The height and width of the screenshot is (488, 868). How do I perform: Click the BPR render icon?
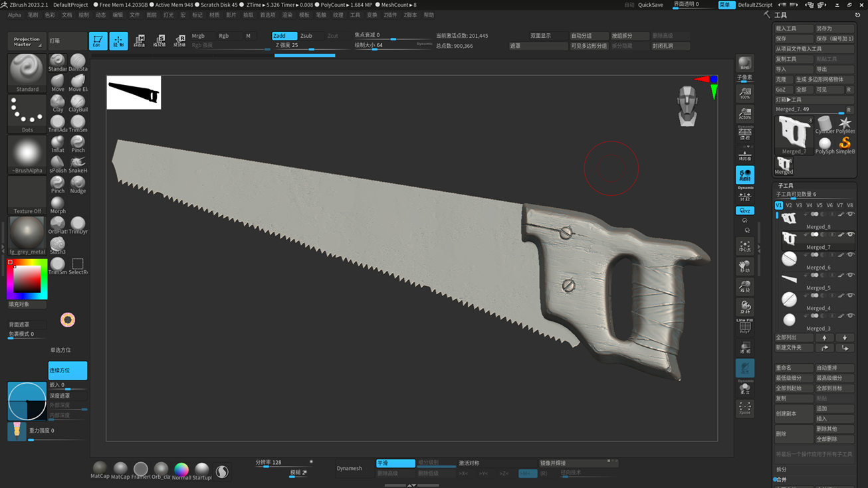745,64
